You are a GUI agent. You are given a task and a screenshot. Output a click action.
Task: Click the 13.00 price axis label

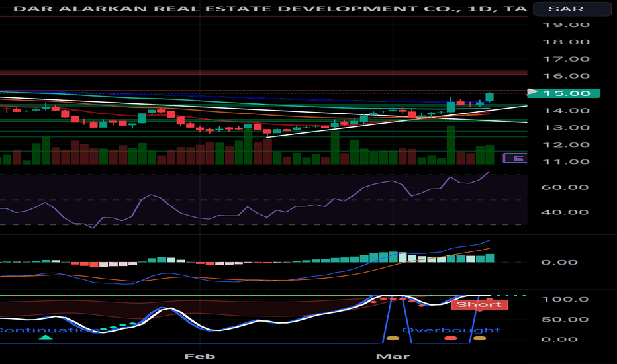(x=566, y=128)
